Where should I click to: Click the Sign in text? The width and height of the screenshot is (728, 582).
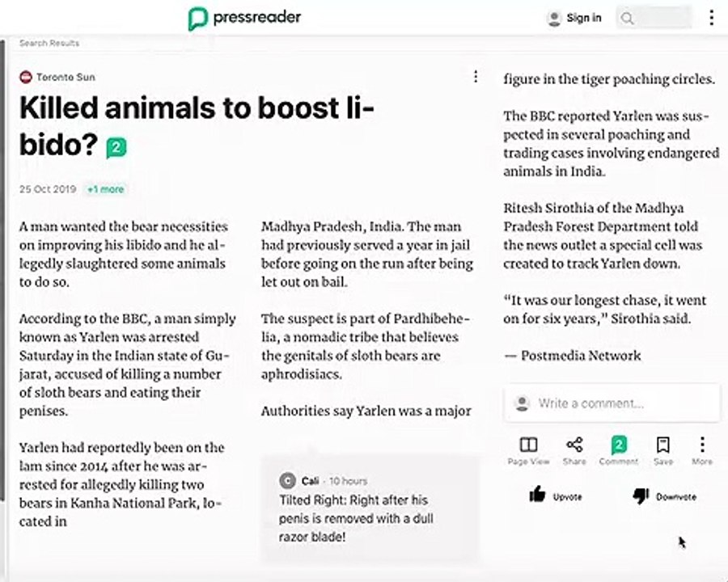tap(583, 18)
